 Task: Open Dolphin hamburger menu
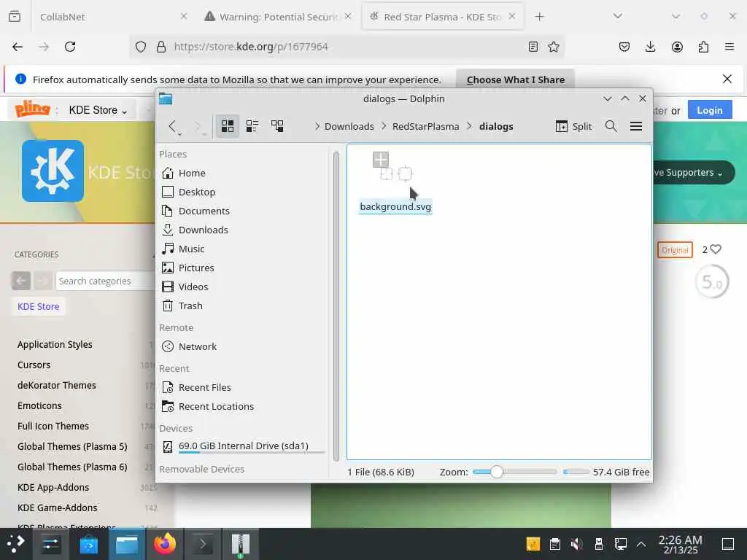click(x=636, y=126)
